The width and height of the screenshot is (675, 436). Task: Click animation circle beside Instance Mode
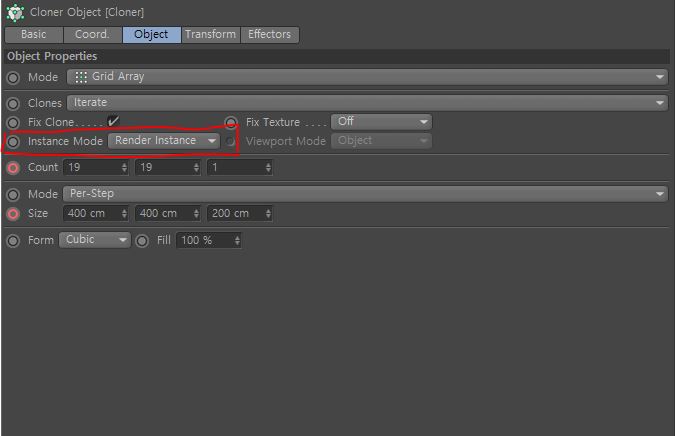pos(13,142)
